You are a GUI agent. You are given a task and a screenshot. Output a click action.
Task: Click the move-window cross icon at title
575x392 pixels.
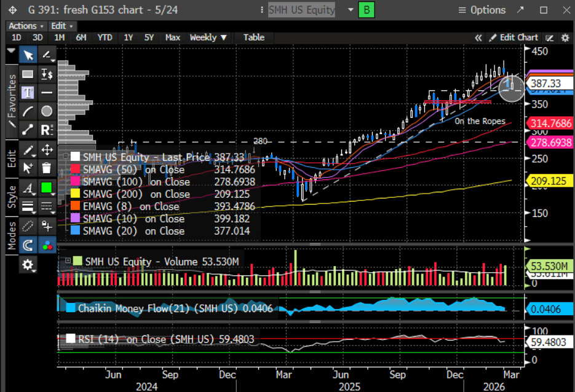pos(13,10)
